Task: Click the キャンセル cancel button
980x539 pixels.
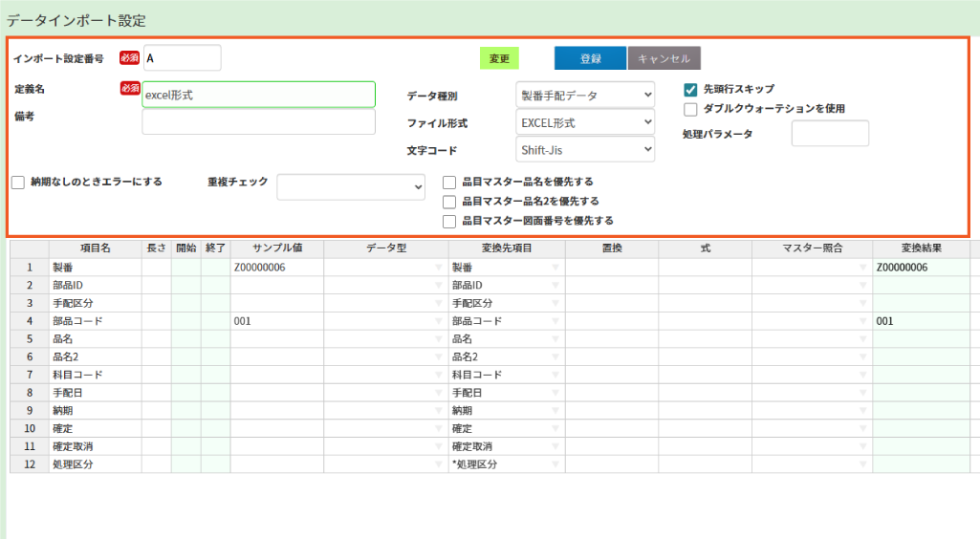Action: click(664, 58)
